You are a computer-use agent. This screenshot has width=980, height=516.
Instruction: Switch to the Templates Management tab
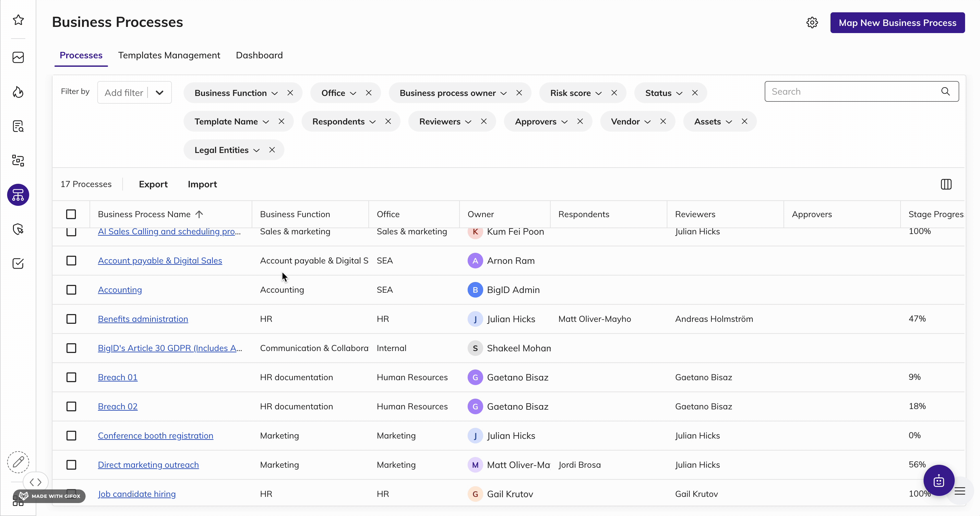tap(169, 55)
